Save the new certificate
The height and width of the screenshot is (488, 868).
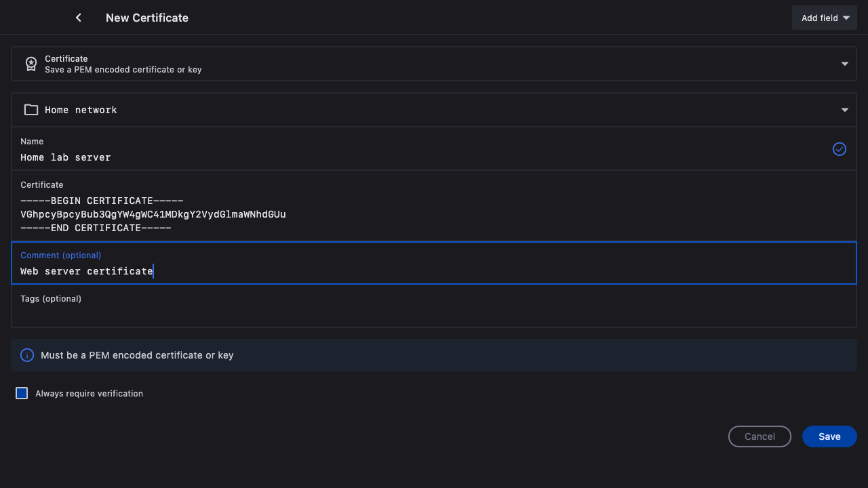[x=829, y=436]
